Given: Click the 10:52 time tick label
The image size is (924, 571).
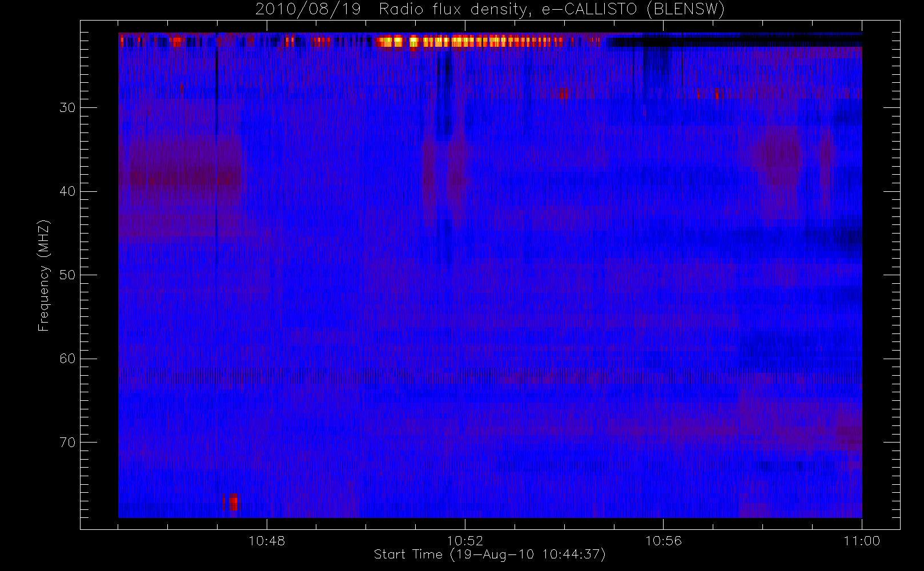Looking at the screenshot, I should (x=465, y=541).
